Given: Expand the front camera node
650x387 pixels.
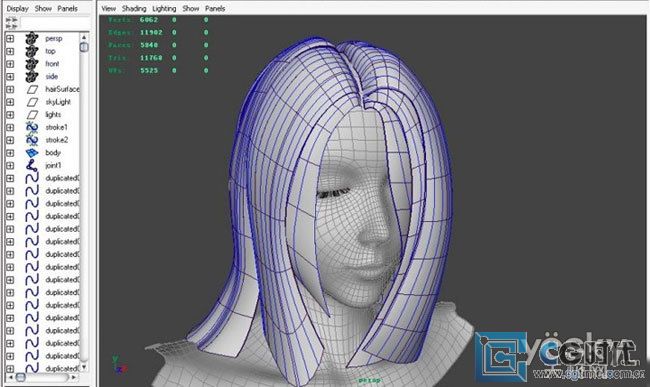Looking at the screenshot, I should pos(10,64).
